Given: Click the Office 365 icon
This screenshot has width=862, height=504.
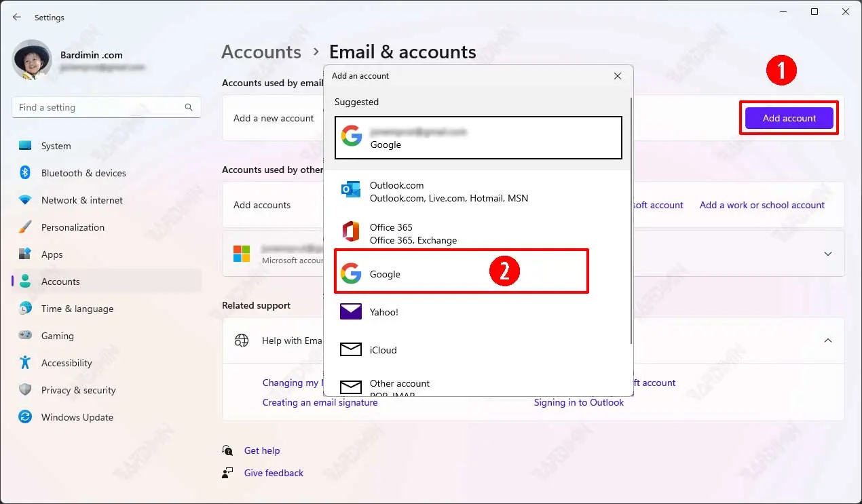Looking at the screenshot, I should [x=351, y=233].
